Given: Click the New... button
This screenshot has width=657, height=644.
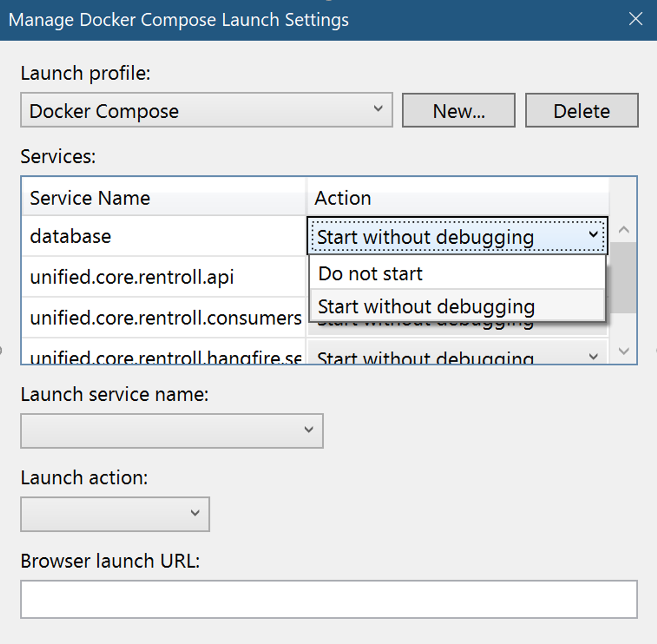Looking at the screenshot, I should point(459,110).
